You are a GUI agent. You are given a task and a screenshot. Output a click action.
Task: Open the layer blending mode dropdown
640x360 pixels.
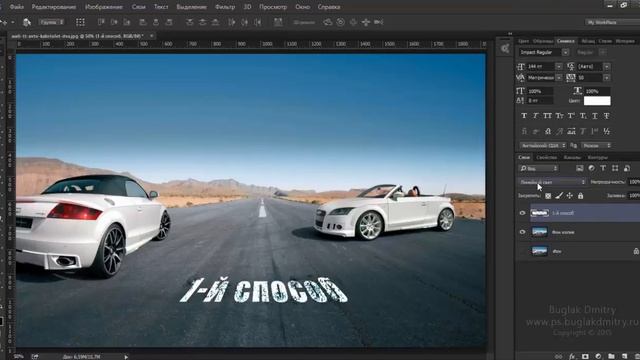click(x=553, y=182)
